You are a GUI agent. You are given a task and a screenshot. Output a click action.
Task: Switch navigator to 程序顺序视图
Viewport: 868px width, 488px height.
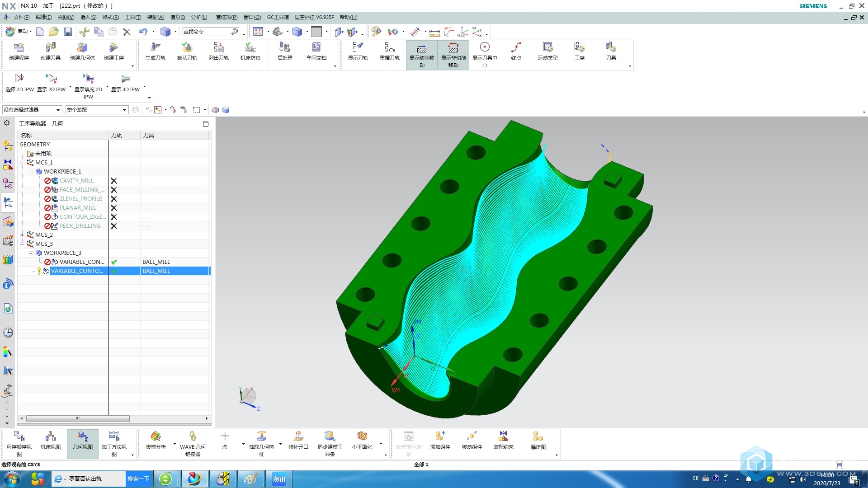click(19, 443)
